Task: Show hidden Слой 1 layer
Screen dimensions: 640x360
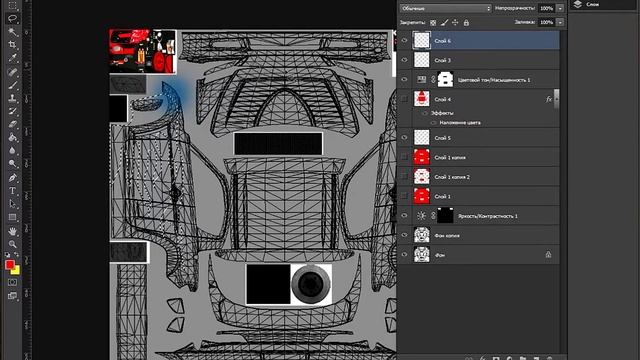Action: 404,196
